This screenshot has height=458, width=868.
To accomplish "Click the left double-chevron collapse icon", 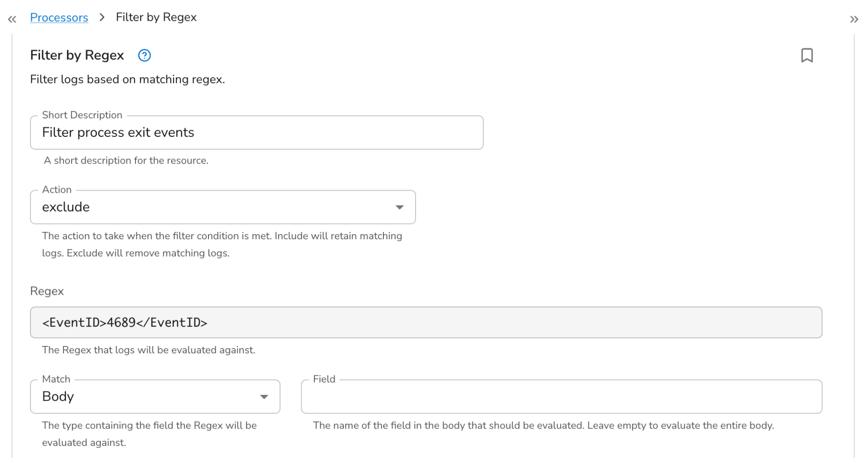I will point(12,19).
